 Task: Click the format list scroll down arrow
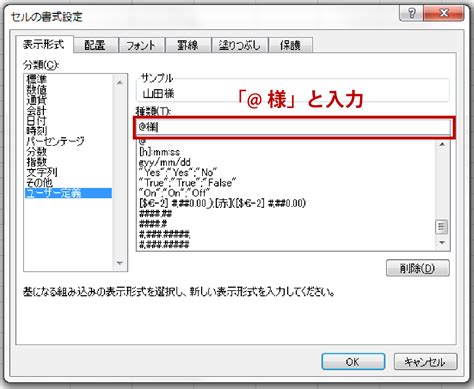pyautogui.click(x=442, y=243)
